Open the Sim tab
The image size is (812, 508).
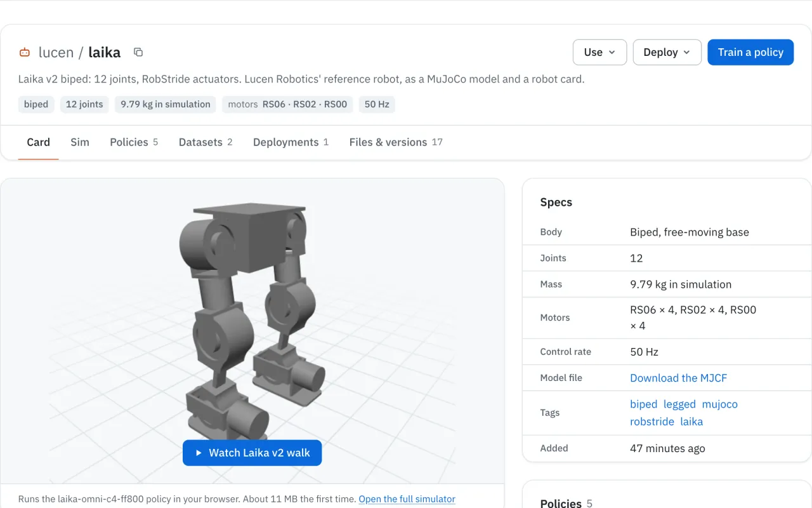pyautogui.click(x=80, y=142)
